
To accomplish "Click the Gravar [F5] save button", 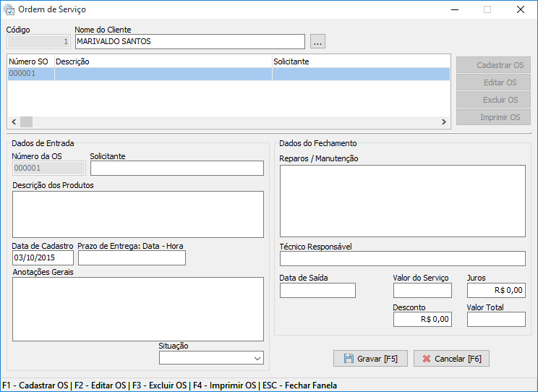I will click(x=370, y=359).
